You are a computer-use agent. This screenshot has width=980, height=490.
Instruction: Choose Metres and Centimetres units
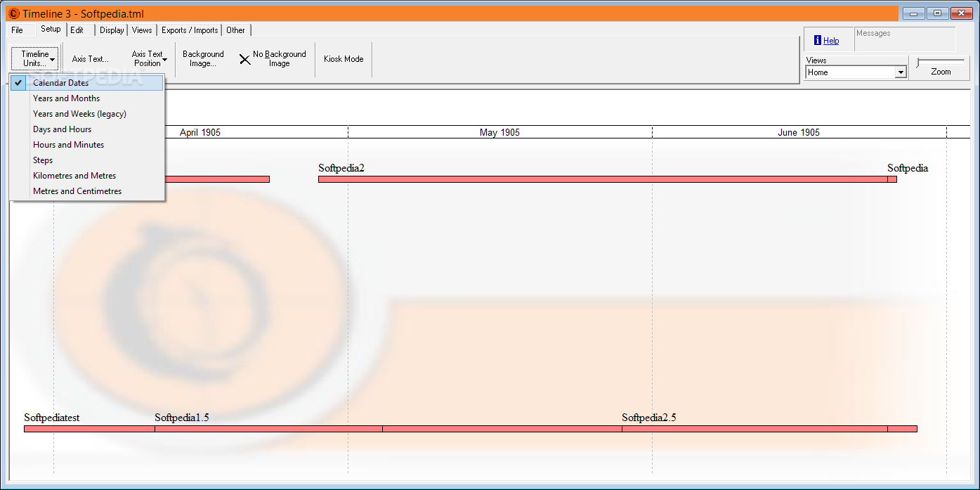pyautogui.click(x=87, y=191)
